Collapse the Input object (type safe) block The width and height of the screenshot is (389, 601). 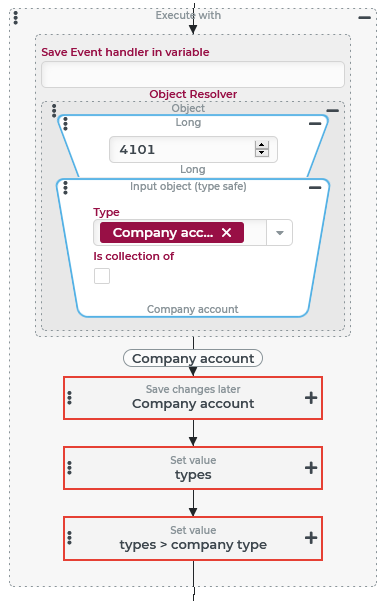click(x=315, y=187)
